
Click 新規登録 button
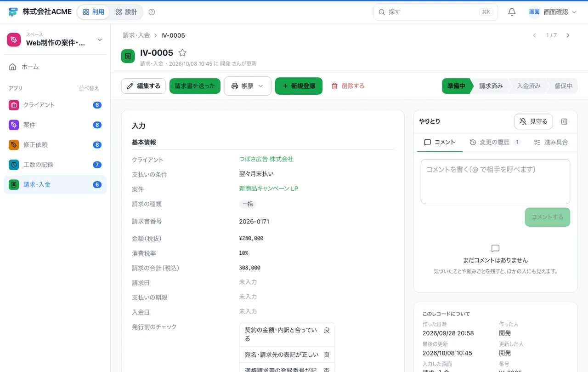click(299, 86)
